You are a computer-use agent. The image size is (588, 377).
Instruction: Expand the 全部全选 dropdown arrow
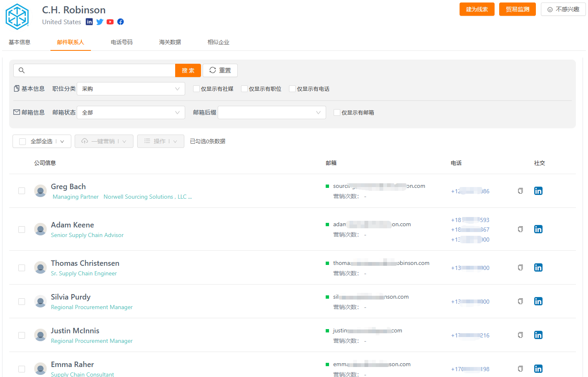coord(62,142)
